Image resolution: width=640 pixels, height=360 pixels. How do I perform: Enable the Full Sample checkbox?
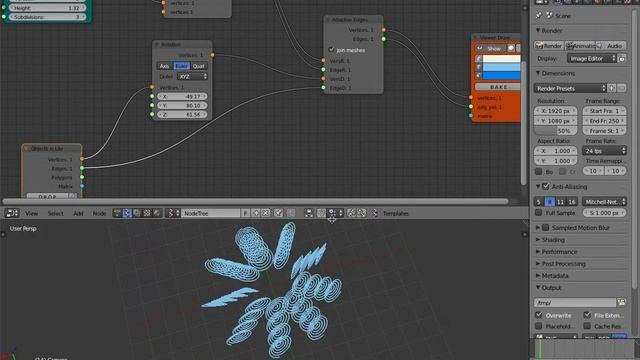(x=539, y=213)
